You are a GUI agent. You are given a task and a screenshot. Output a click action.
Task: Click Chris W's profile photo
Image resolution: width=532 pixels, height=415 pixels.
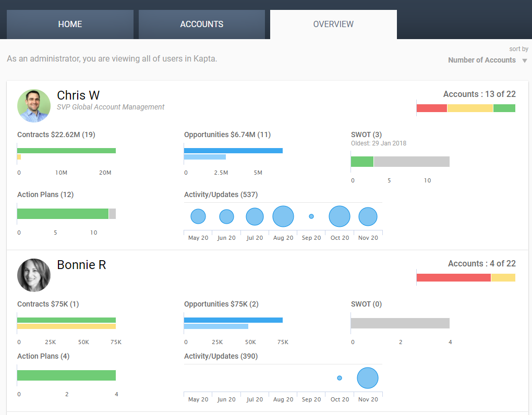point(33,105)
